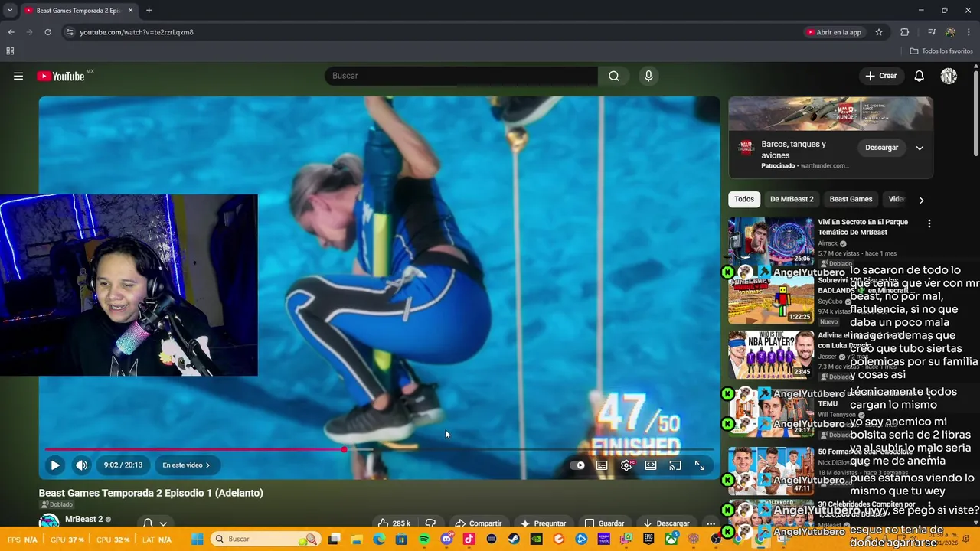Image resolution: width=980 pixels, height=551 pixels.
Task: Play the video with the play button
Action: coord(55,465)
